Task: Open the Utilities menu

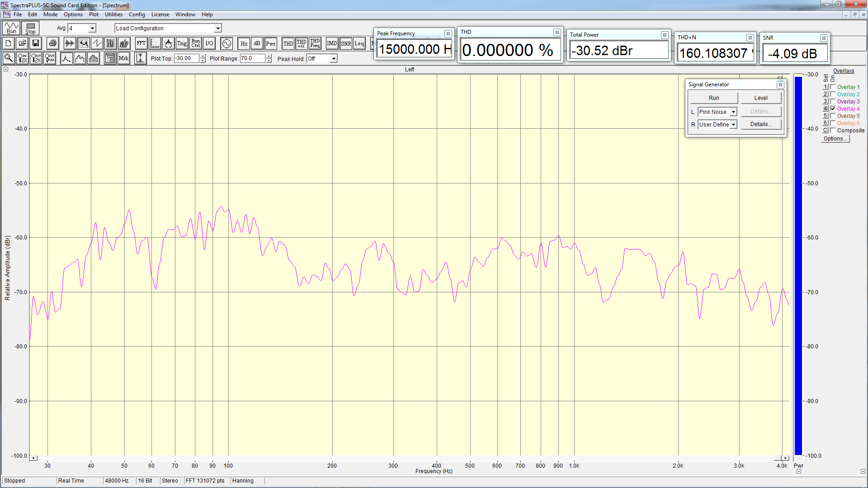Action: click(x=113, y=14)
